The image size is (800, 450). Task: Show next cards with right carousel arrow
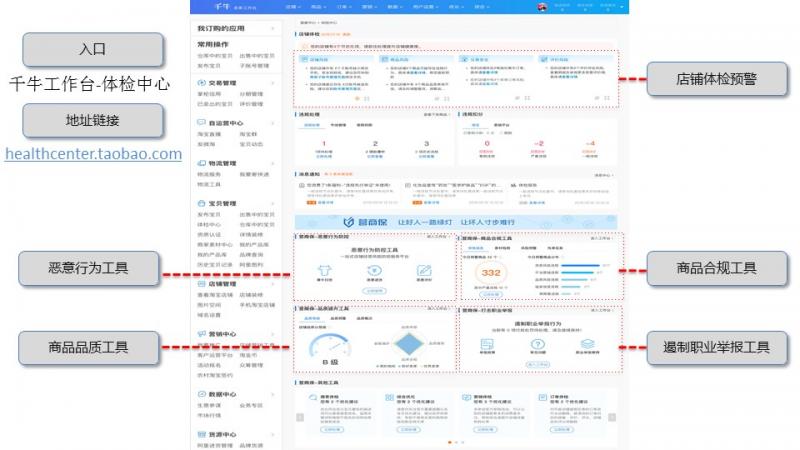pyautogui.click(x=612, y=417)
